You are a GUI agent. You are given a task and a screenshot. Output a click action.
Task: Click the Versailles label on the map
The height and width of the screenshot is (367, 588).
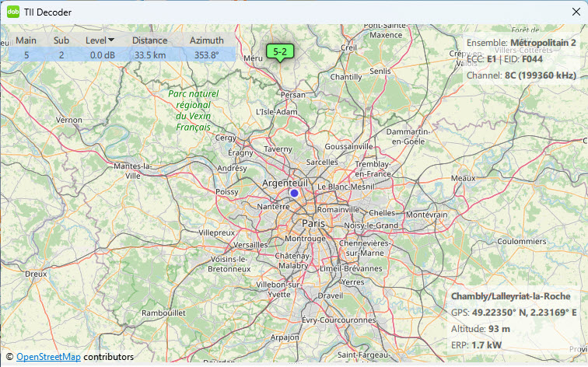click(x=250, y=245)
